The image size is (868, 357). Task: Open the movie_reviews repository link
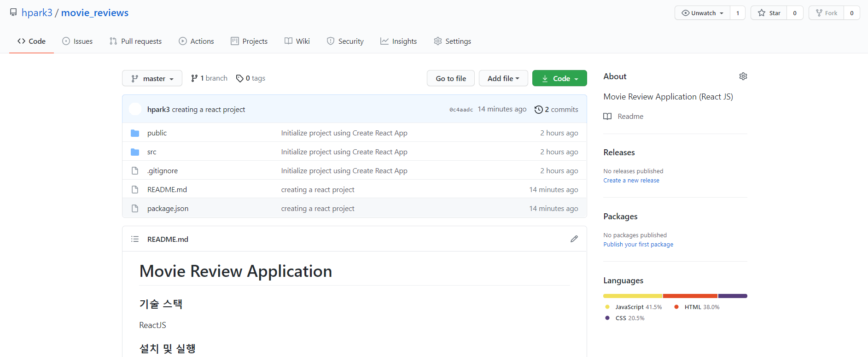95,12
